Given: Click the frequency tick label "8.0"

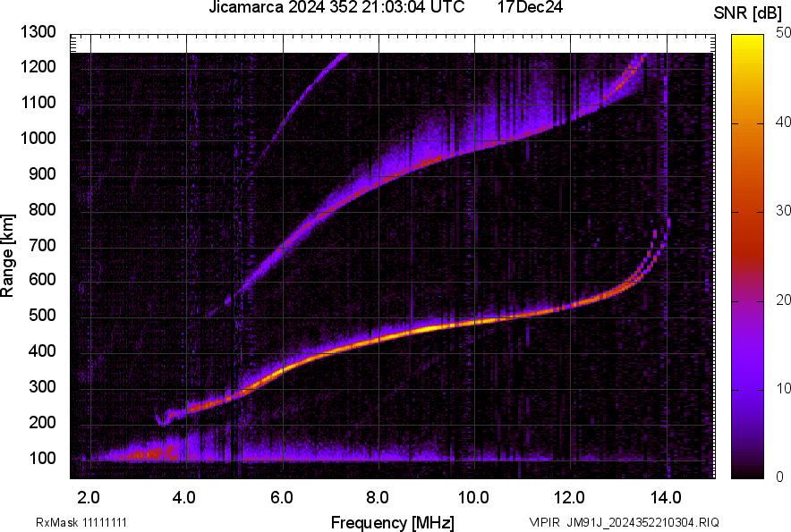Looking at the screenshot, I should [378, 498].
